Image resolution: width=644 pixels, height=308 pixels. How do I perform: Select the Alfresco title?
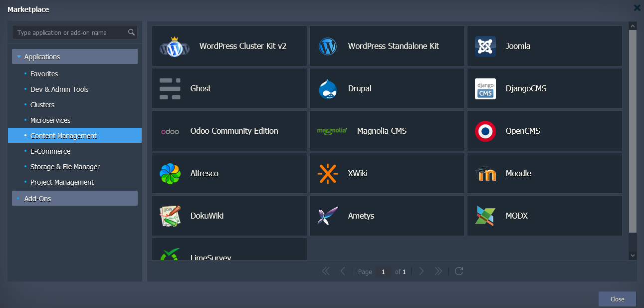(x=205, y=173)
